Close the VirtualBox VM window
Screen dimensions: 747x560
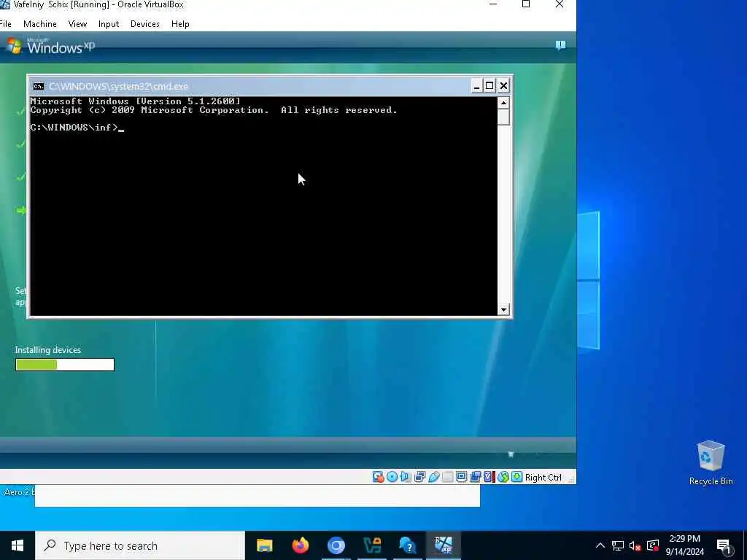(560, 5)
